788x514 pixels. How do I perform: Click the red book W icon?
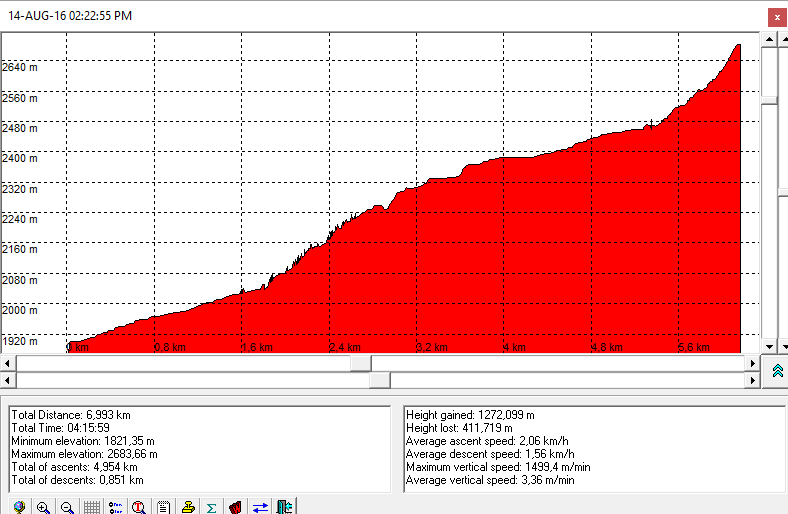pyautogui.click(x=235, y=507)
